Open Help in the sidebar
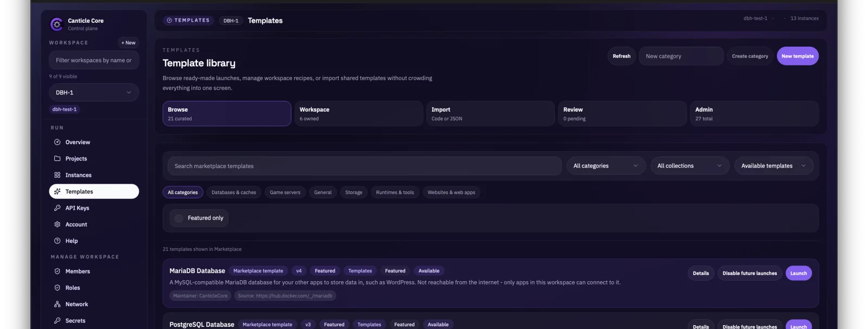868x329 pixels. click(x=94, y=241)
